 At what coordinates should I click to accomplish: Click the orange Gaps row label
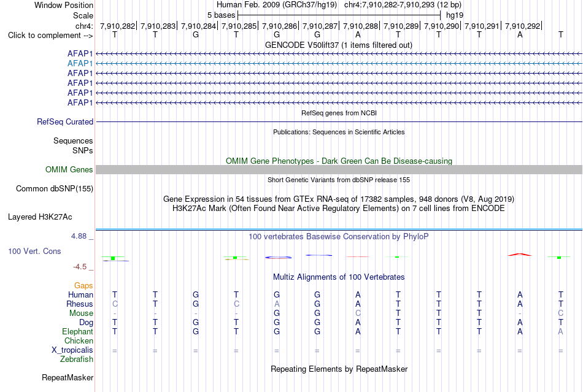click(83, 285)
